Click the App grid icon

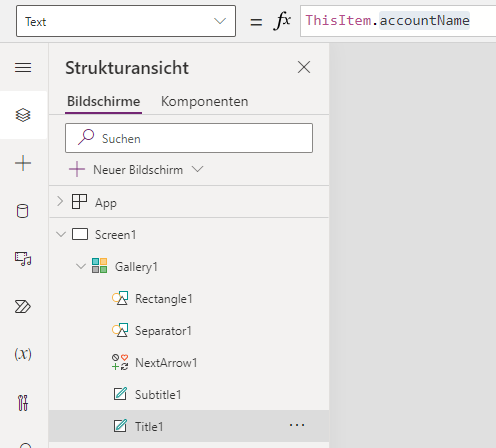point(79,202)
